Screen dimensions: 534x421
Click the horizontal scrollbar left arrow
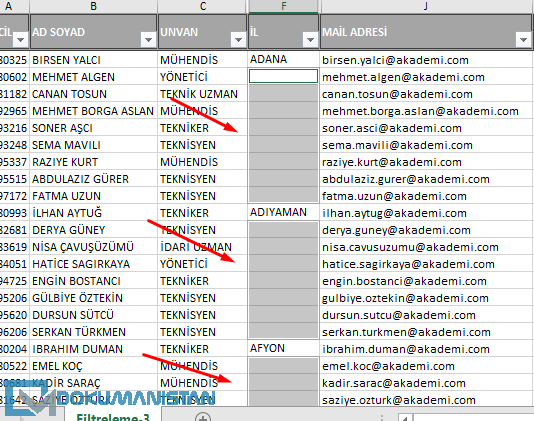point(405,418)
